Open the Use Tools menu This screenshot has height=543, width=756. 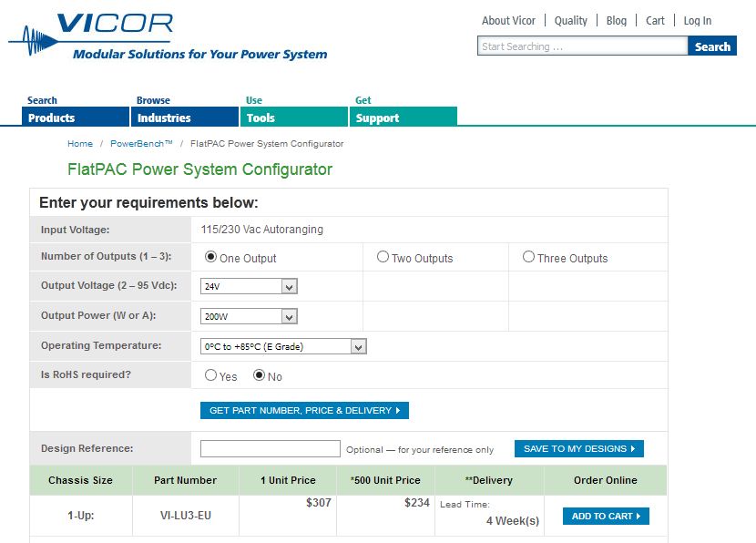(294, 117)
